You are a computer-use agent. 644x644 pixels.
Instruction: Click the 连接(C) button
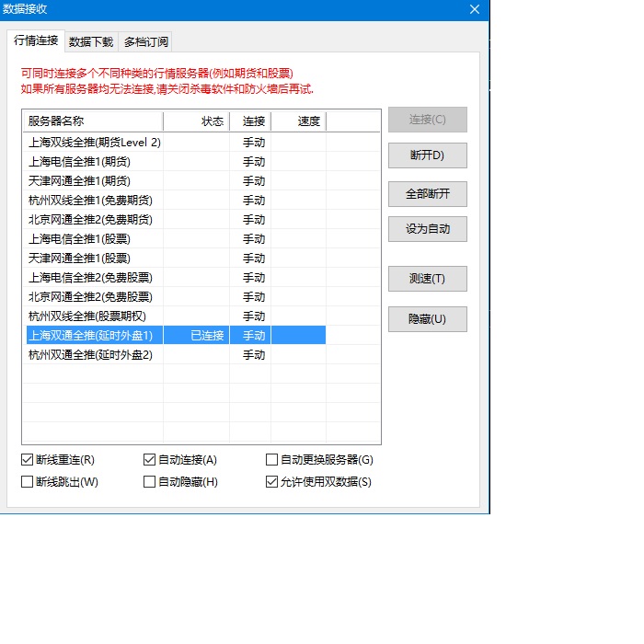(x=428, y=120)
